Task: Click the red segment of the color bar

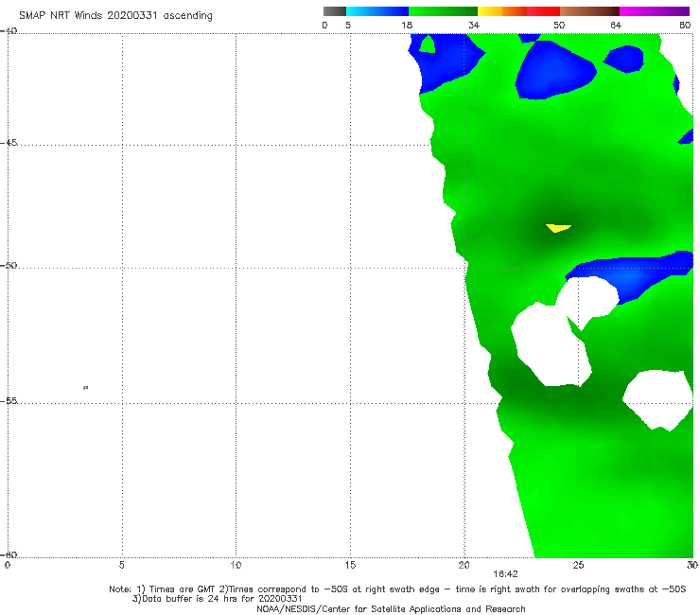Action: [x=543, y=11]
